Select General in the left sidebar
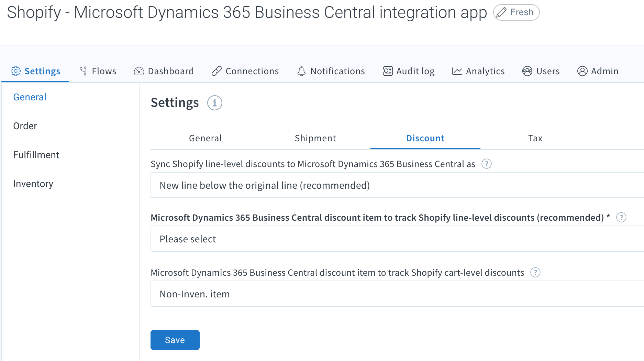Image resolution: width=644 pixels, height=361 pixels. pyautogui.click(x=30, y=97)
